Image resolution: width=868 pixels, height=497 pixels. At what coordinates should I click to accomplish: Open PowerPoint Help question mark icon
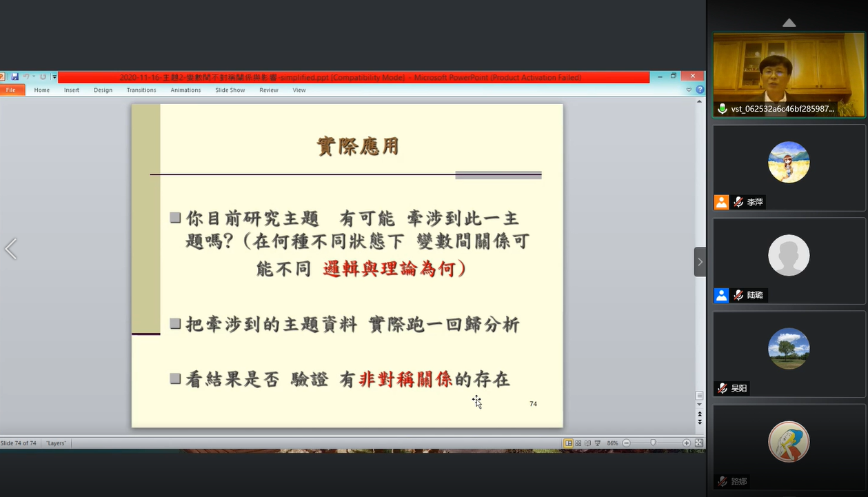click(x=700, y=90)
